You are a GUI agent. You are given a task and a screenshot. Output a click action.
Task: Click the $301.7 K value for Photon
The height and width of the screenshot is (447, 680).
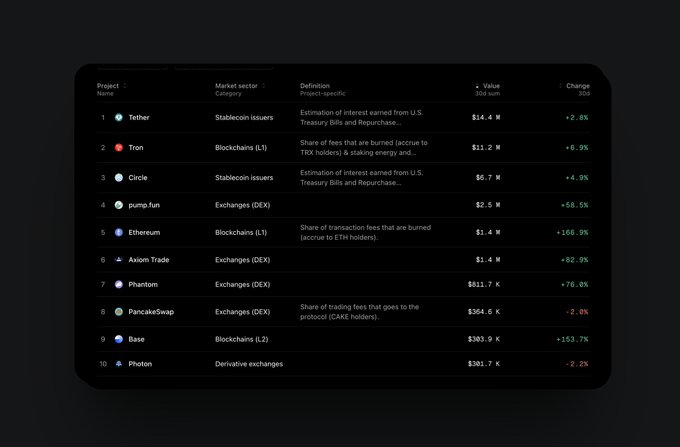point(484,364)
